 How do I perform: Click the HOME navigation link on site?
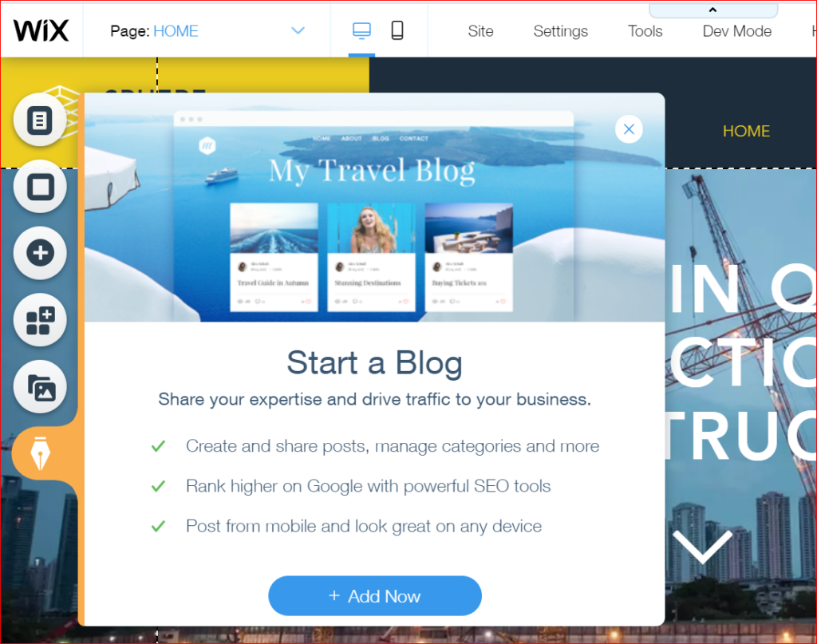point(746,131)
